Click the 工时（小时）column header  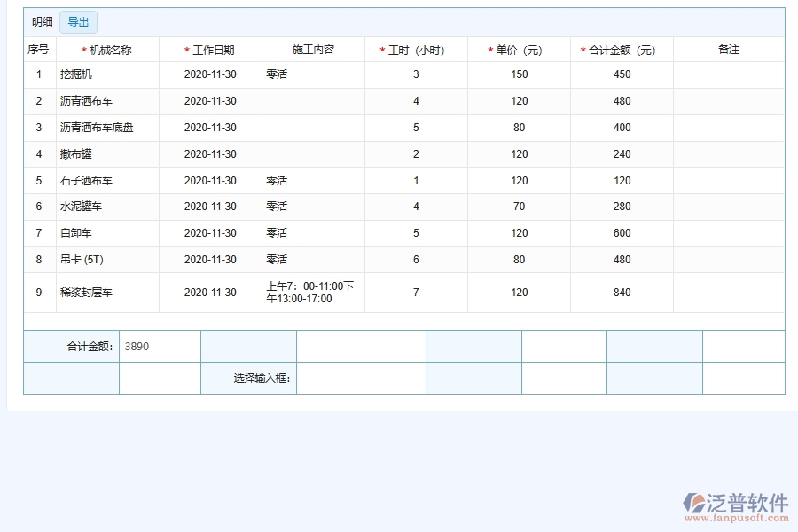(416, 51)
